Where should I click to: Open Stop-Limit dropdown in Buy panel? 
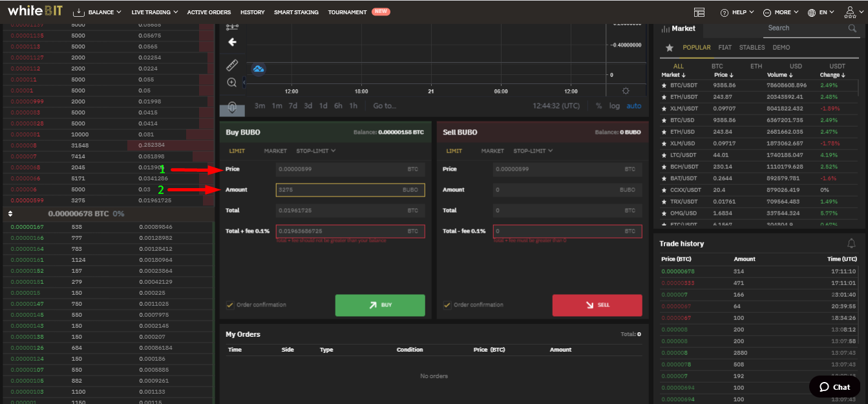click(x=316, y=151)
